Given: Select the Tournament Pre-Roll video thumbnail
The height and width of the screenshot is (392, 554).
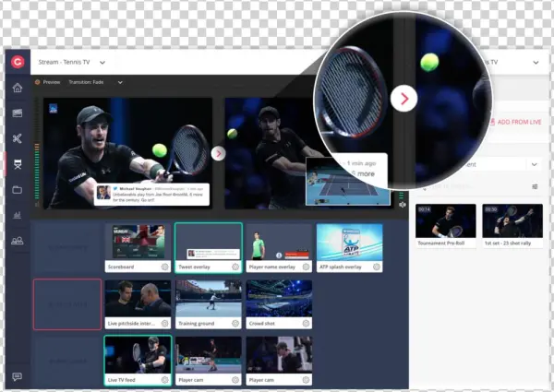Looking at the screenshot, I should pyautogui.click(x=445, y=221).
